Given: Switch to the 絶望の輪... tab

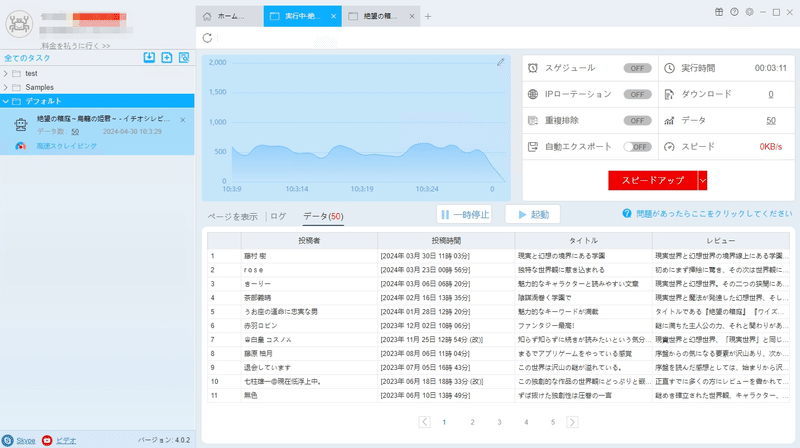Looking at the screenshot, I should click(x=380, y=16).
